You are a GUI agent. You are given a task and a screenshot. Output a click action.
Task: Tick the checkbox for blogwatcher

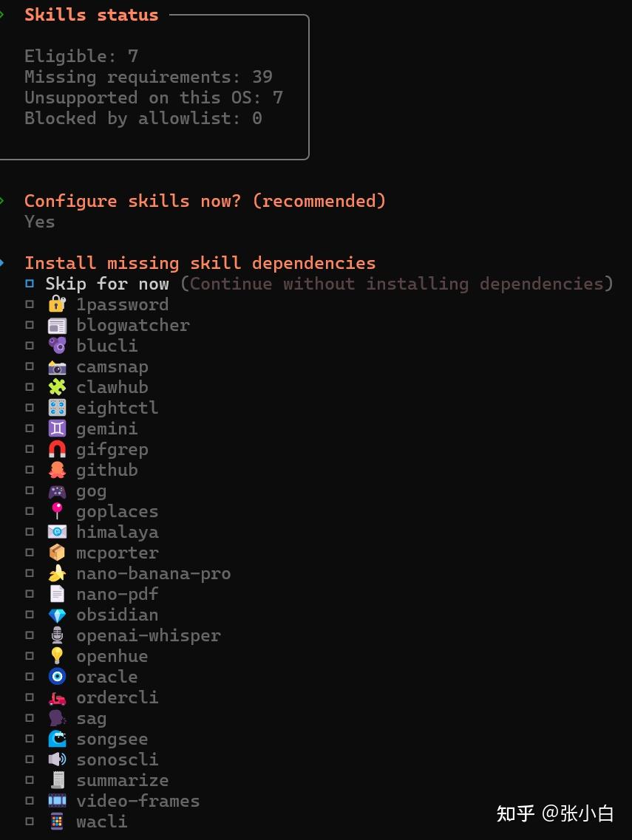(30, 325)
